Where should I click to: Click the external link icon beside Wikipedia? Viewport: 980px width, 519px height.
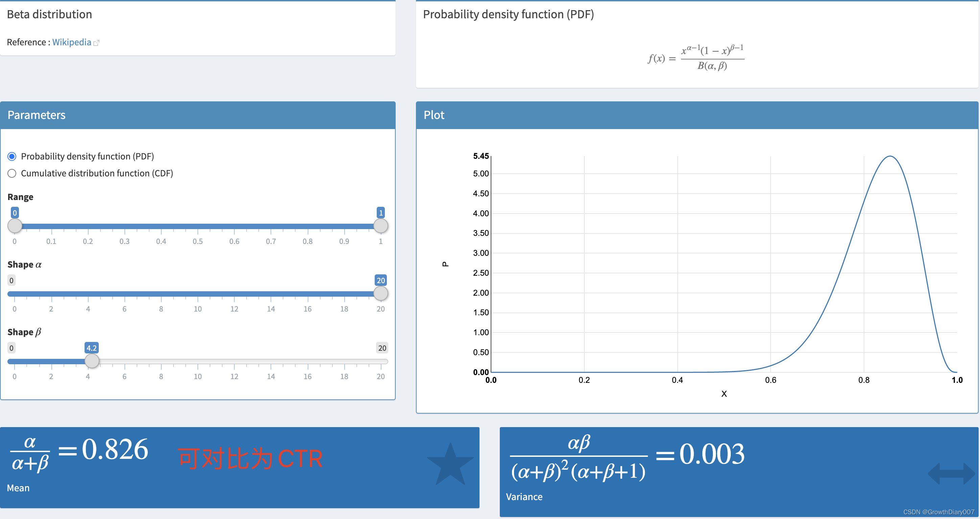[96, 43]
